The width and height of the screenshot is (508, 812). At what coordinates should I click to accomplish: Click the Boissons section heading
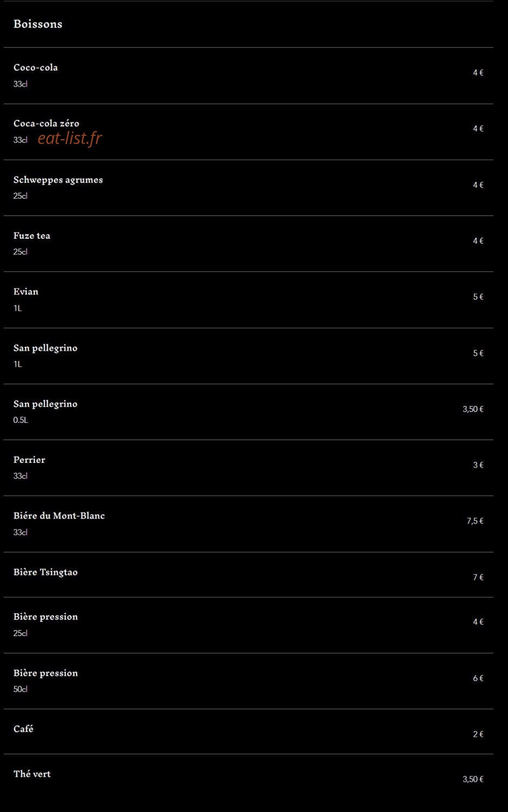pyautogui.click(x=38, y=24)
